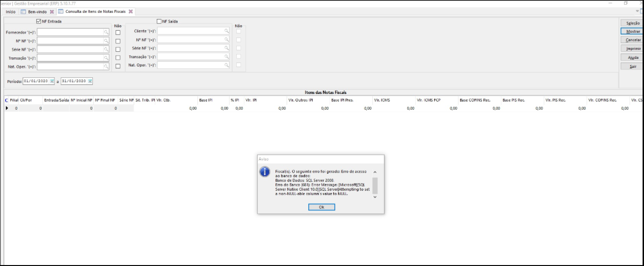
Task: Open calendar picker for start date 01/01/2020
Action: (53, 81)
